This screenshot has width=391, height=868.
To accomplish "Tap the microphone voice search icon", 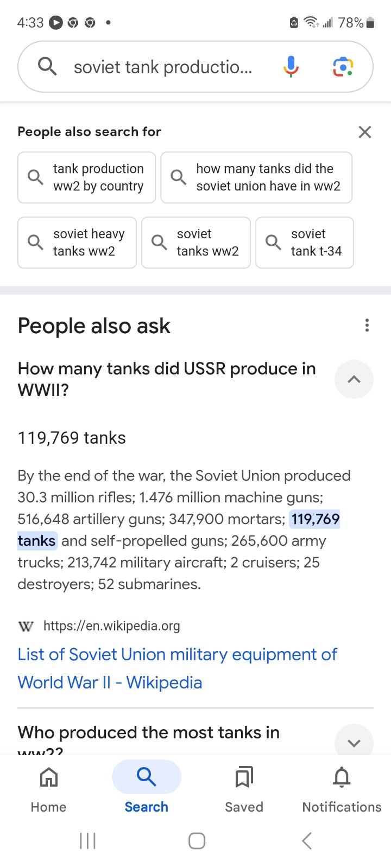I will tap(291, 67).
